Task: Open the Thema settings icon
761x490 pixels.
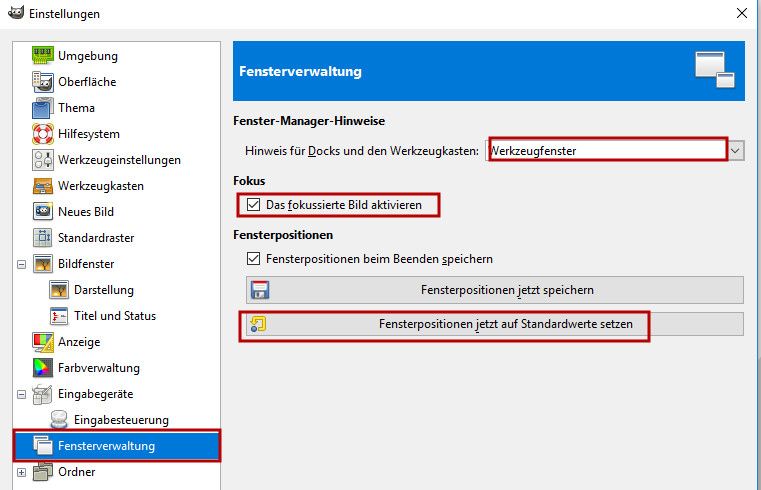Action: tap(42, 107)
